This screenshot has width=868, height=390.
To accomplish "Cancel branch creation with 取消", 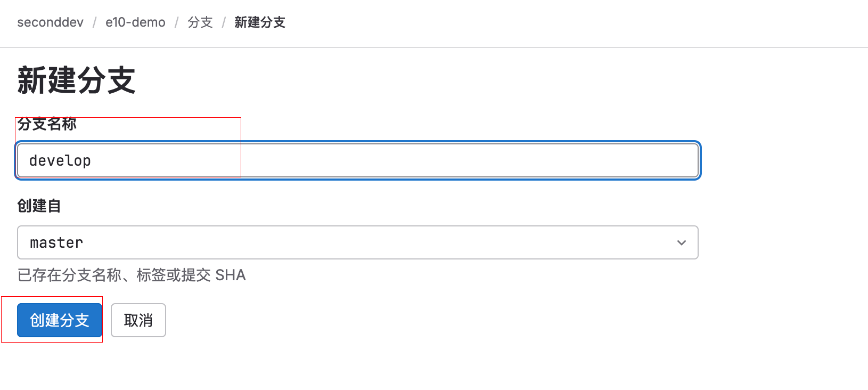I will coord(138,320).
